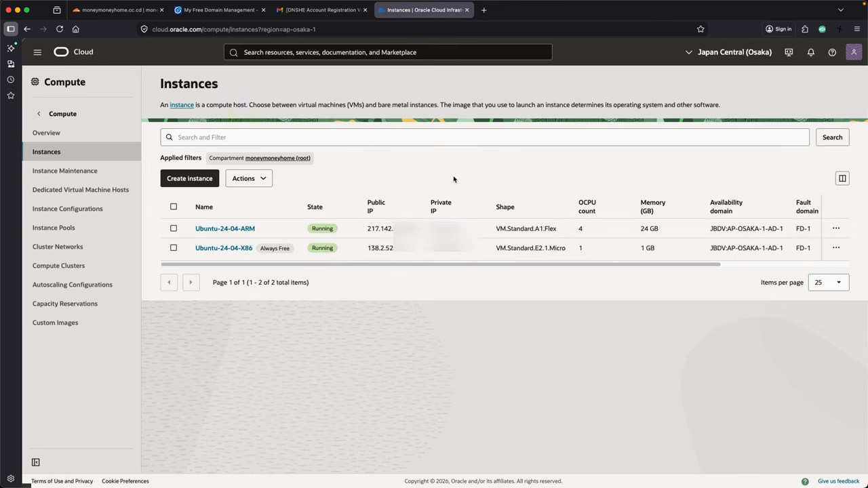Open the Cloud Shell developer tools icon
This screenshot has height=488, width=868.
tap(789, 52)
